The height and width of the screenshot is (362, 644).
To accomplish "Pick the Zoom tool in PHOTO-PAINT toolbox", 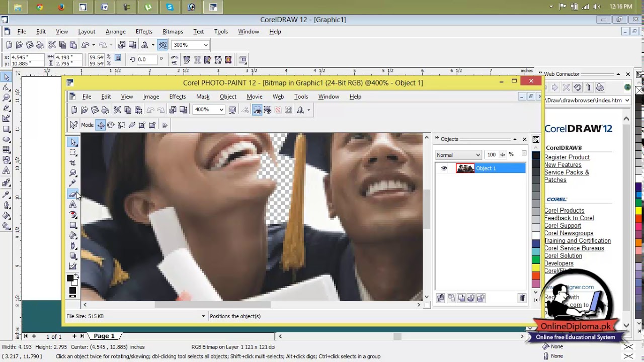I will 73,173.
